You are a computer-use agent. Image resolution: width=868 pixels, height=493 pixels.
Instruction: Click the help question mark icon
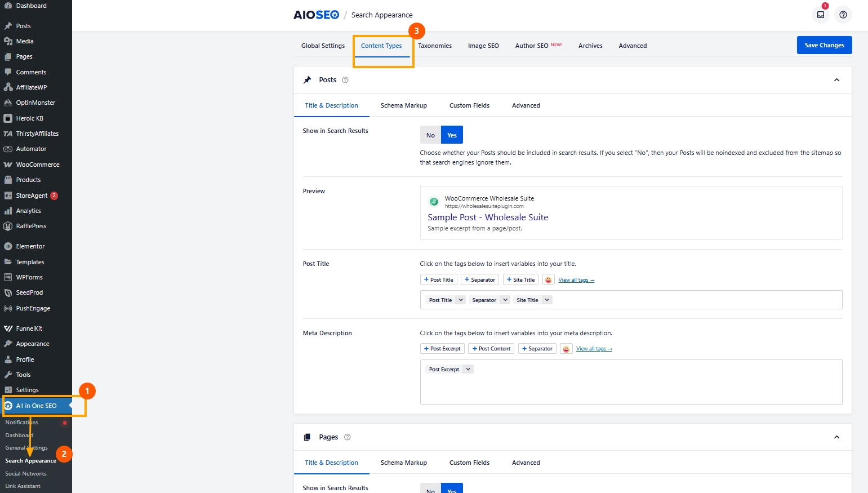pos(843,15)
